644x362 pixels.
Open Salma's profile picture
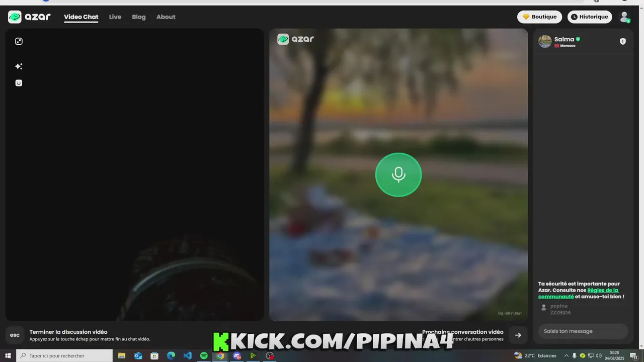coord(545,41)
